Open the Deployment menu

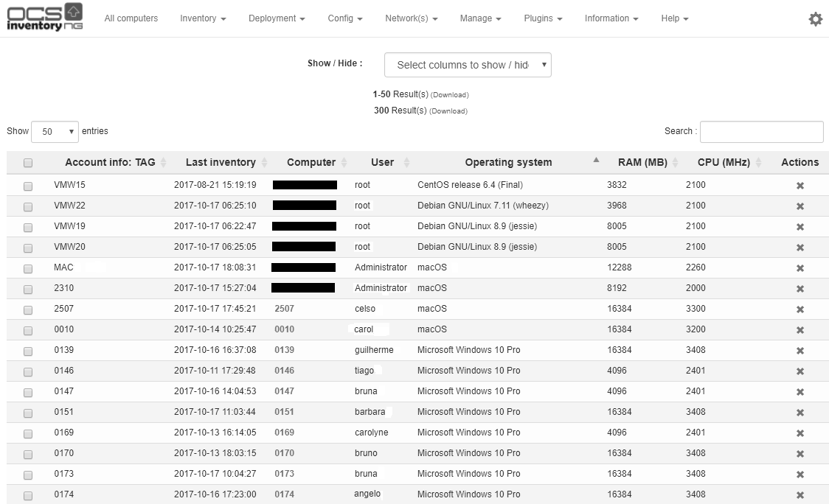[x=276, y=18]
